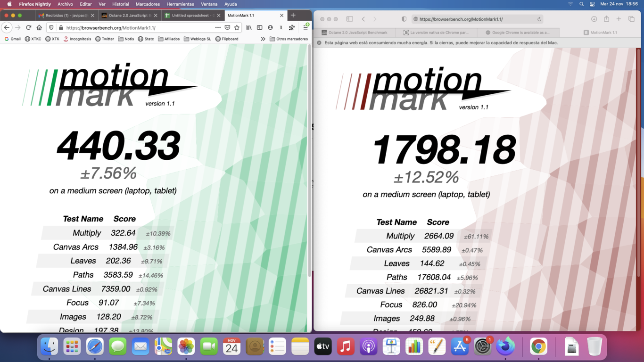Click Firefox URL address field
The width and height of the screenshot is (644, 362).
(137, 28)
